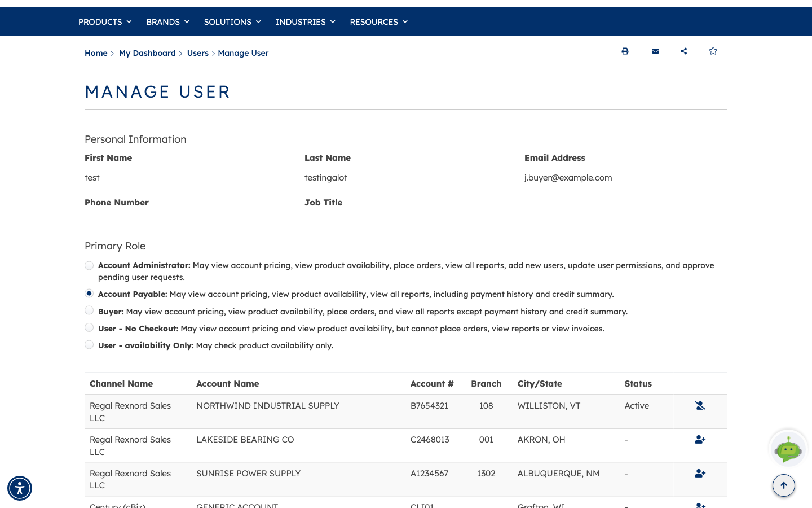Set role to User - availability Only
The height and width of the screenshot is (508, 812).
click(89, 344)
